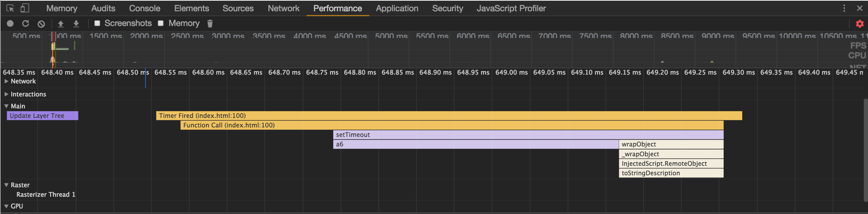Screen dimensions: 868x214
Task: Select the Performance tab
Action: (337, 8)
